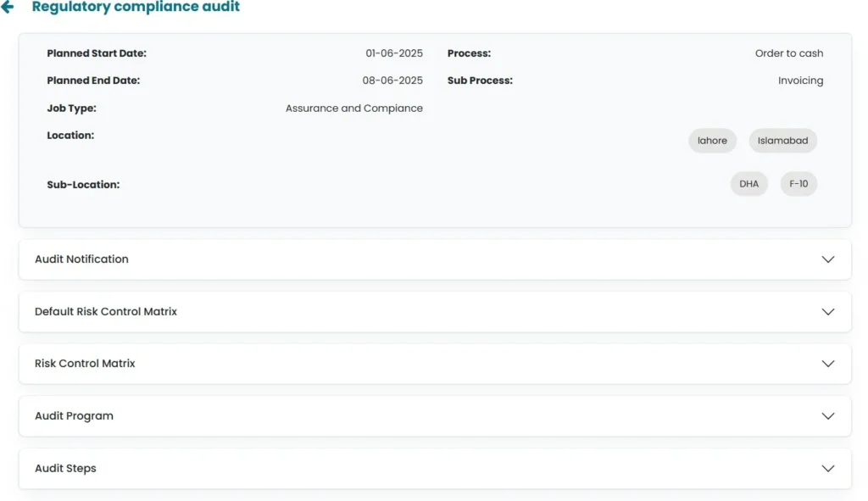Click the planned start date 01-06-2025
The image size is (868, 501).
click(x=394, y=53)
